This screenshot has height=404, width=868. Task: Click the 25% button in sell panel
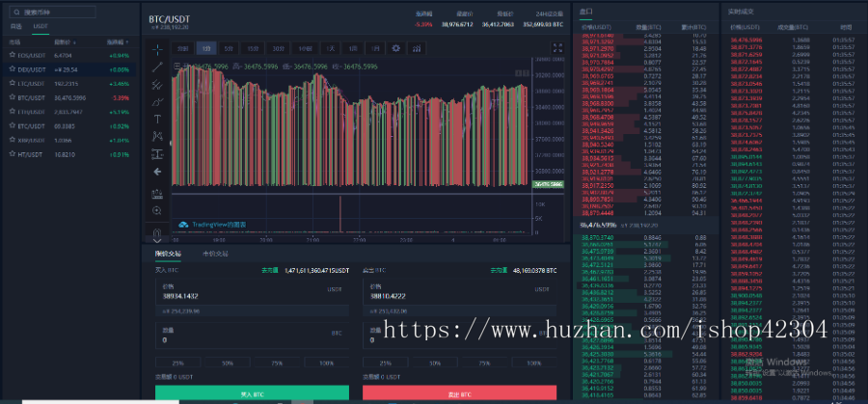385,364
